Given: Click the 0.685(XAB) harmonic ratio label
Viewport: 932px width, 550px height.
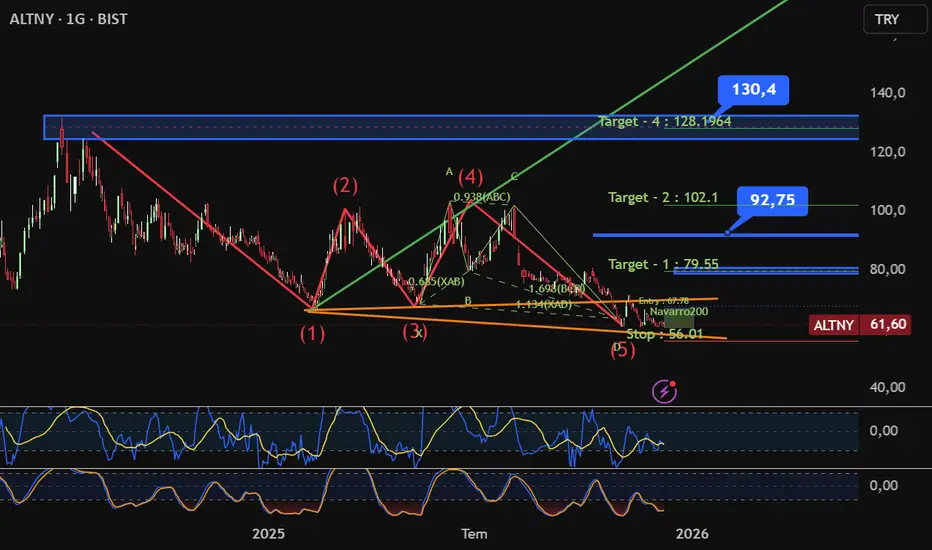Looking at the screenshot, I should click(x=436, y=281).
